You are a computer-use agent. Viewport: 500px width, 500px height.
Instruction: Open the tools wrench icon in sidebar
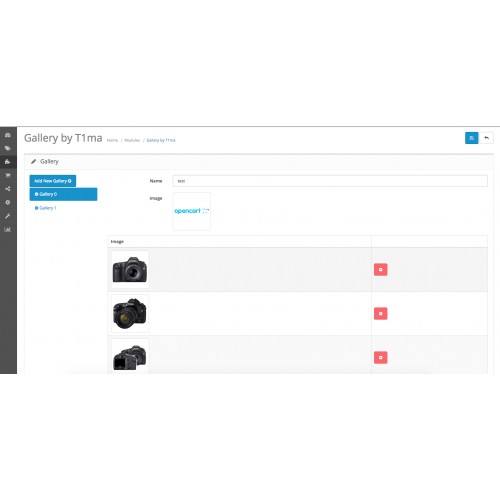click(8, 216)
